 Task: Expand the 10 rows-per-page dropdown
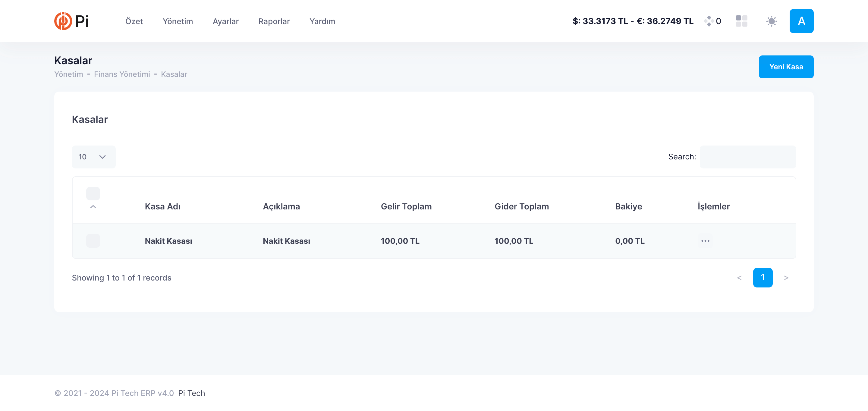(x=93, y=157)
